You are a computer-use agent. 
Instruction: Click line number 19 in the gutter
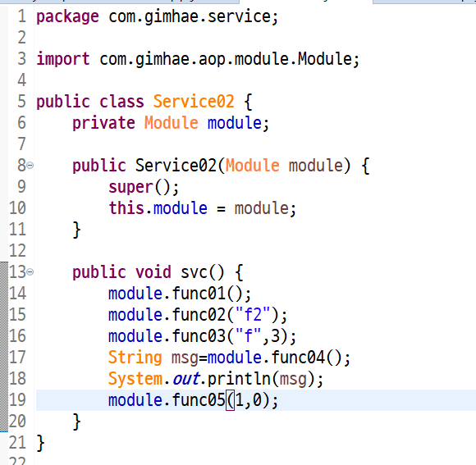point(17,400)
